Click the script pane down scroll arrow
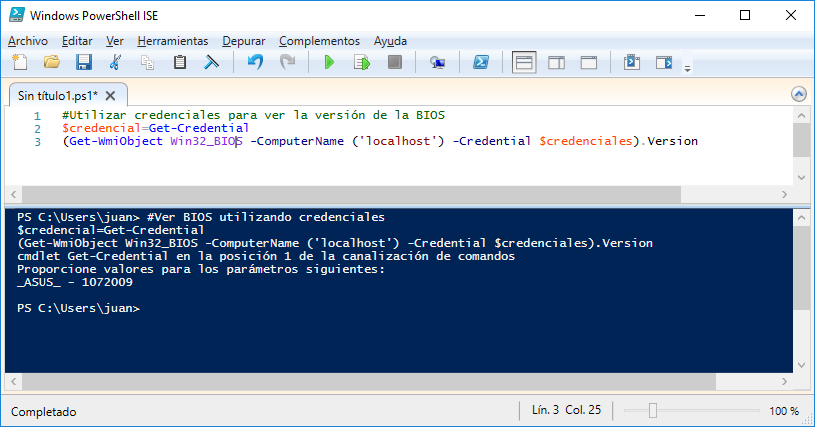Image resolution: width=815 pixels, height=427 pixels. (x=801, y=178)
